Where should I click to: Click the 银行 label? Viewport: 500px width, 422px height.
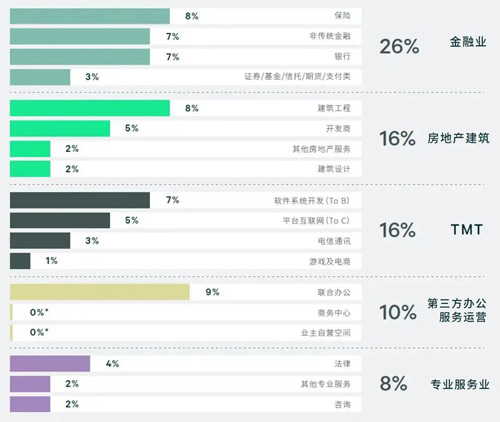(x=342, y=56)
